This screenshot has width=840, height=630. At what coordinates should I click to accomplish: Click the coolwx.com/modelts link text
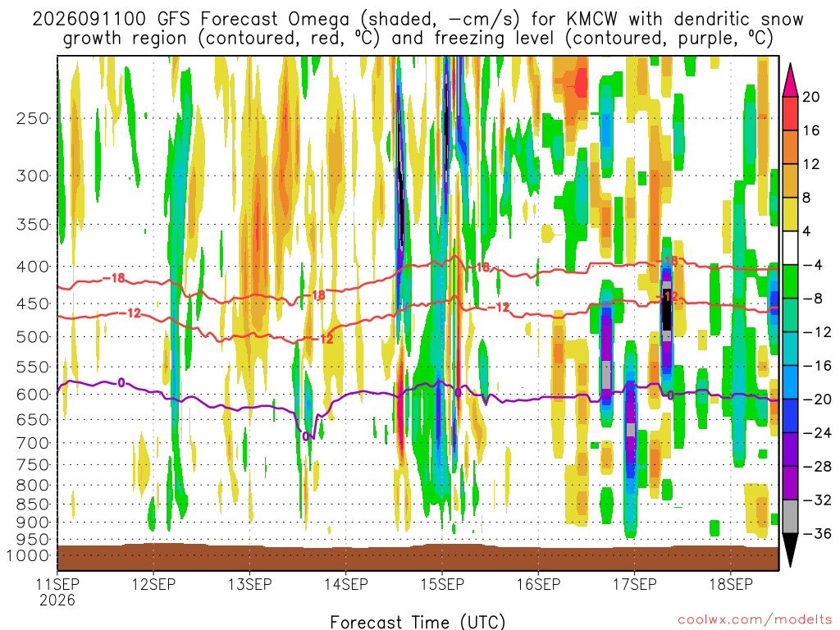[755, 619]
